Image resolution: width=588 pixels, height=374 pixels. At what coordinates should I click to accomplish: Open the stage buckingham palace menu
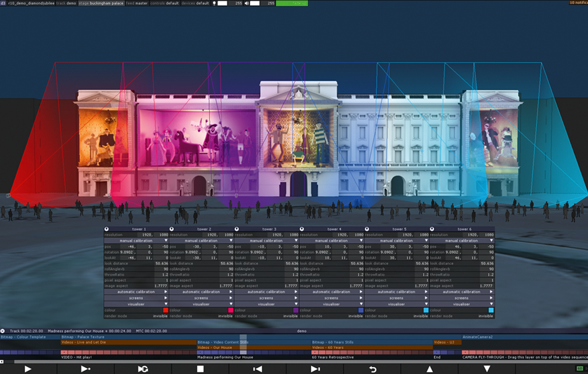click(101, 3)
